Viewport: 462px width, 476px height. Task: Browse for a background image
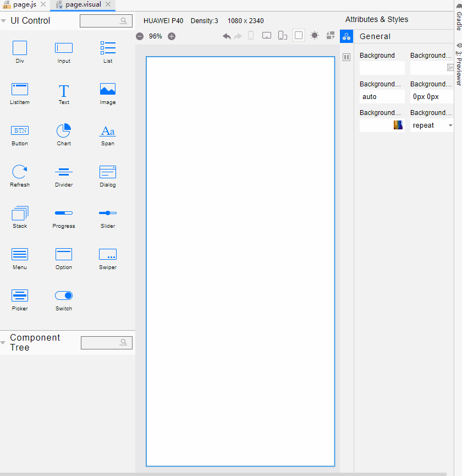(x=450, y=68)
